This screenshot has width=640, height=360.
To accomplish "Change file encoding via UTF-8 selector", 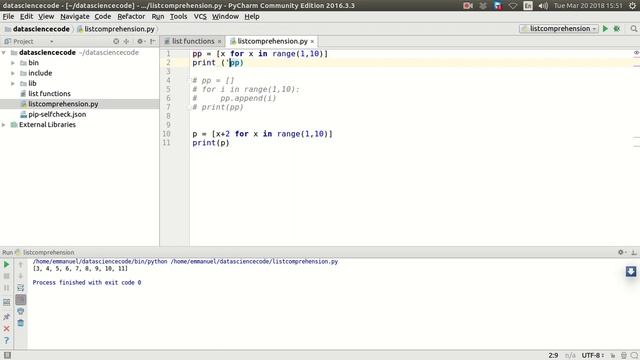I will (593, 356).
